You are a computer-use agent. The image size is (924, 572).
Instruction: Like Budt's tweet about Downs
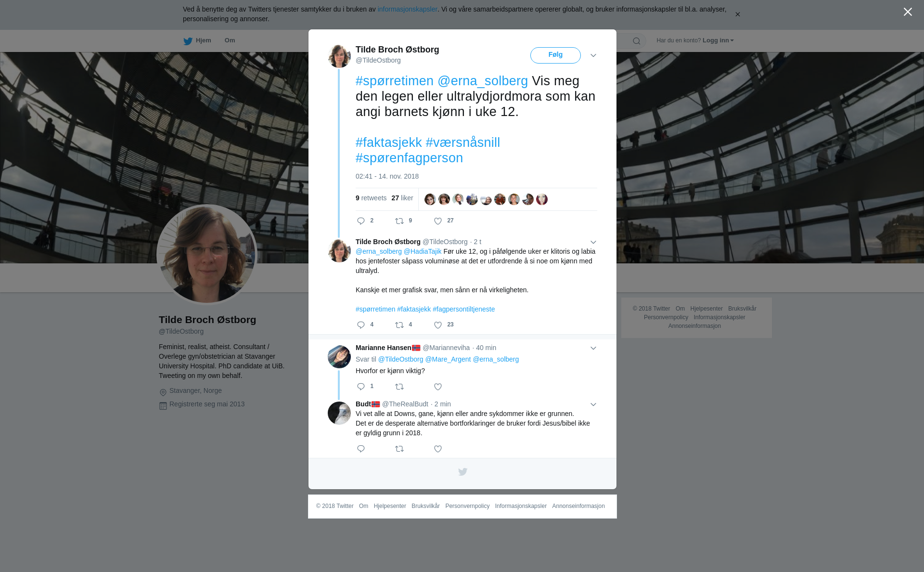pyautogui.click(x=438, y=449)
